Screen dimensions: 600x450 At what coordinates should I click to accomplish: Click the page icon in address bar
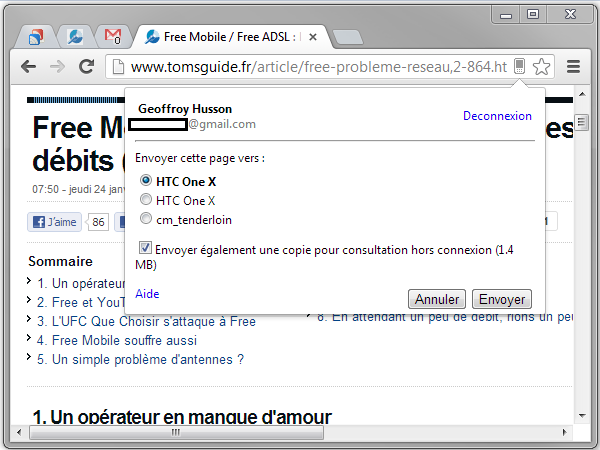118,67
